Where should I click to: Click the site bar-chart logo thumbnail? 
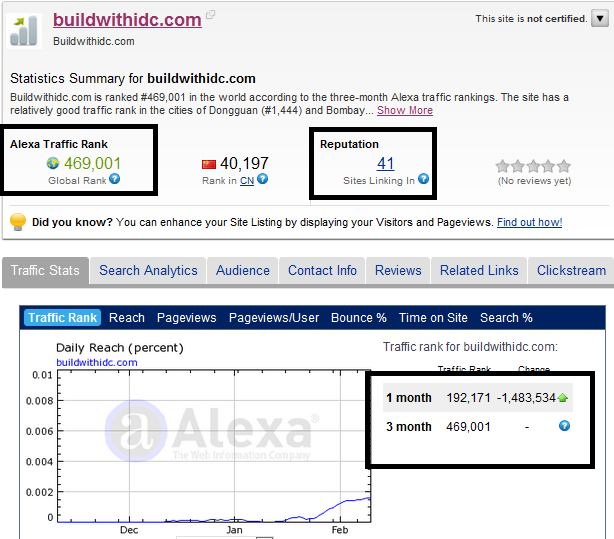(x=24, y=31)
